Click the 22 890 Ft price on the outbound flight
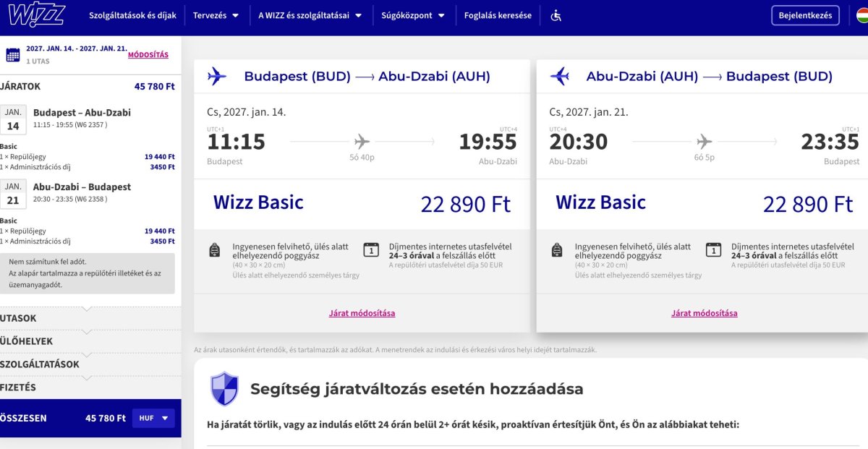This screenshot has width=868, height=449. (466, 205)
